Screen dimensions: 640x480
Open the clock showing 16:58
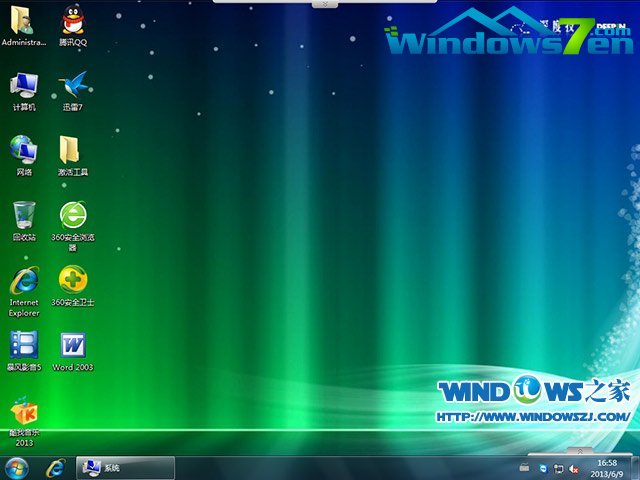click(x=607, y=468)
